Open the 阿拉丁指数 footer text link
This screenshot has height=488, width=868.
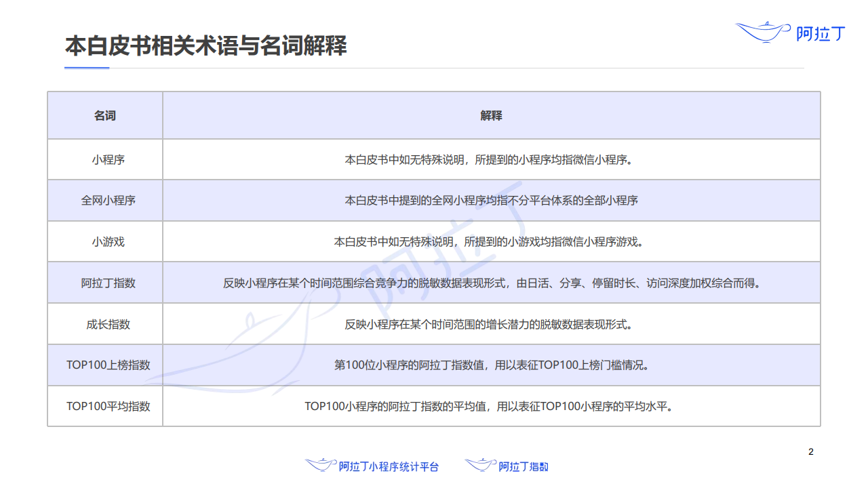pyautogui.click(x=524, y=466)
